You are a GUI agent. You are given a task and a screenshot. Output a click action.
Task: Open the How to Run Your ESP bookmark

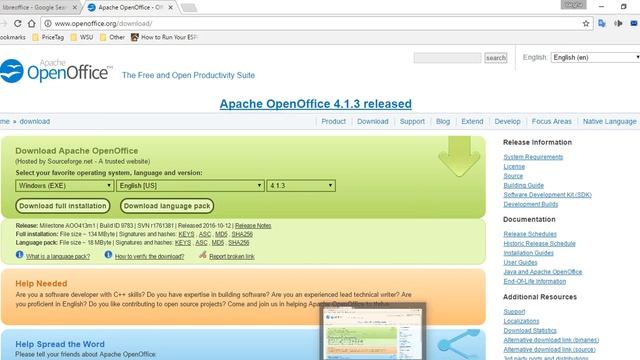[164, 37]
